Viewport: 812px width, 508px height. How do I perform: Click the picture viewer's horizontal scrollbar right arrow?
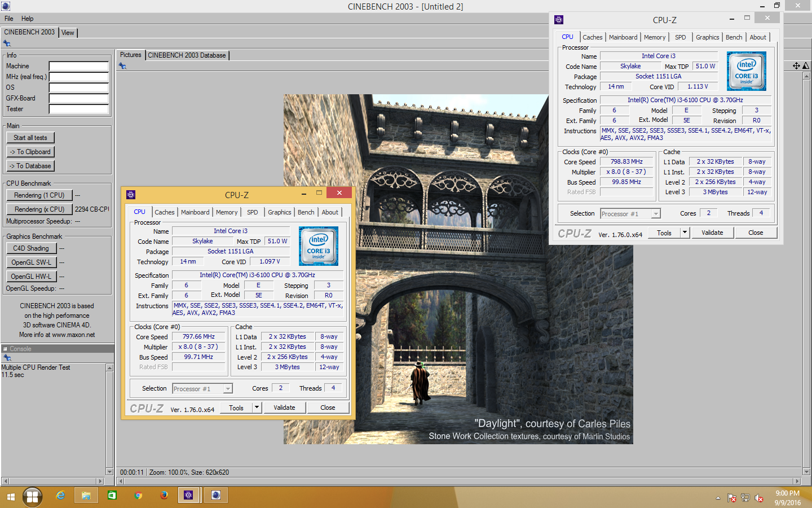[797, 481]
